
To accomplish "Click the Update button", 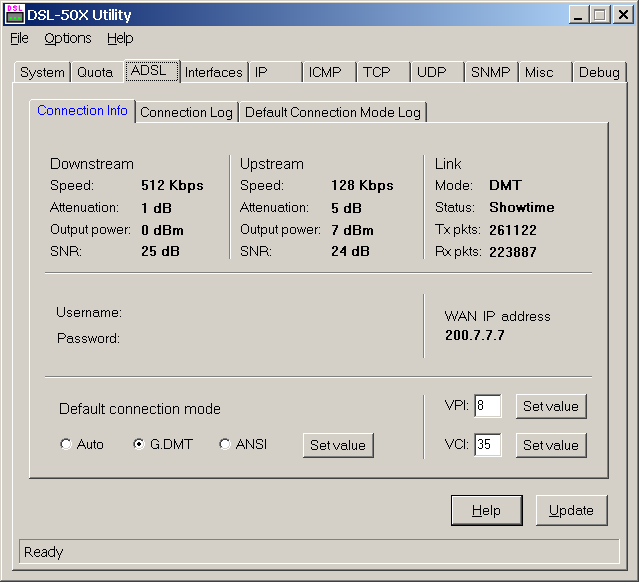I will [571, 510].
